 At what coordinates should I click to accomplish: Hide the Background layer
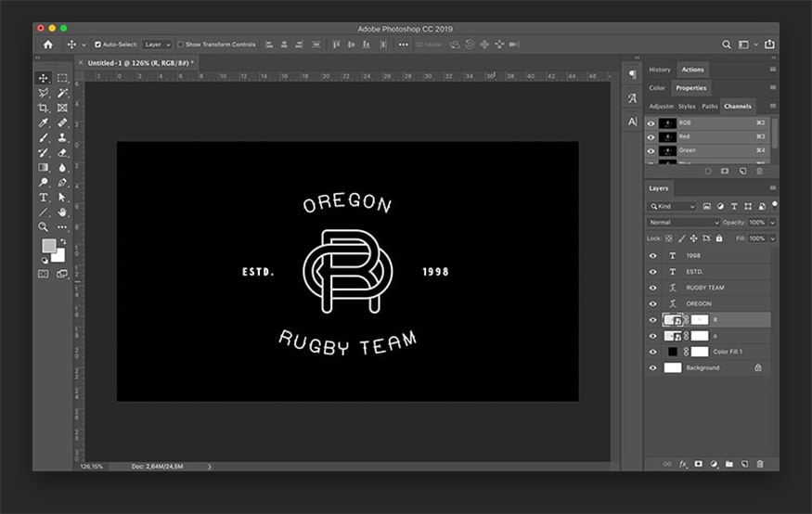coord(652,367)
